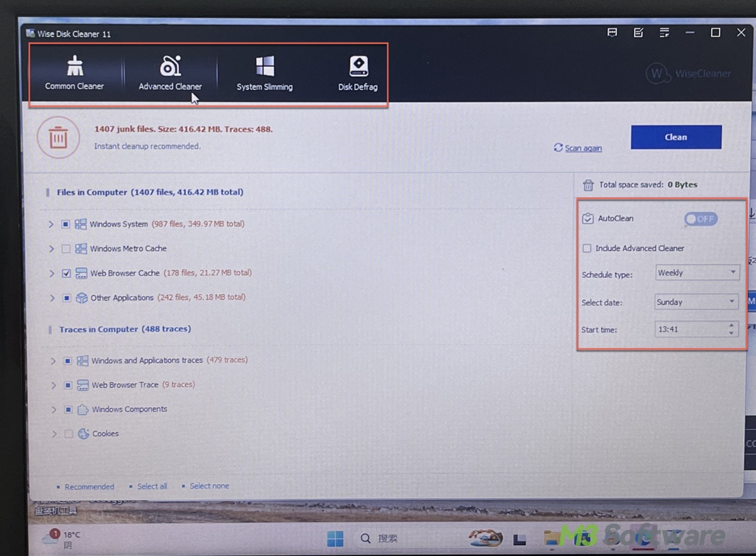Click the WiseCleaner logo
Image resolution: width=756 pixels, height=556 pixels.
click(x=688, y=74)
